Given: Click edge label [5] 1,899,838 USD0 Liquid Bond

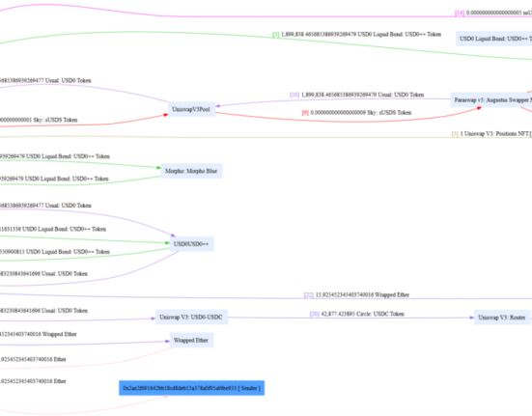Looking at the screenshot, I should 356,34.
